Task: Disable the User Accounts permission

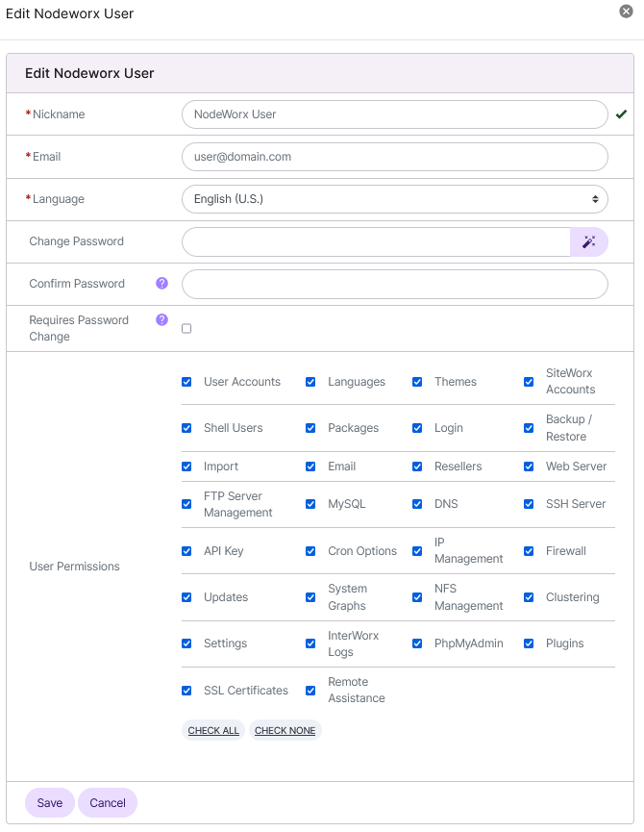Action: [x=186, y=382]
